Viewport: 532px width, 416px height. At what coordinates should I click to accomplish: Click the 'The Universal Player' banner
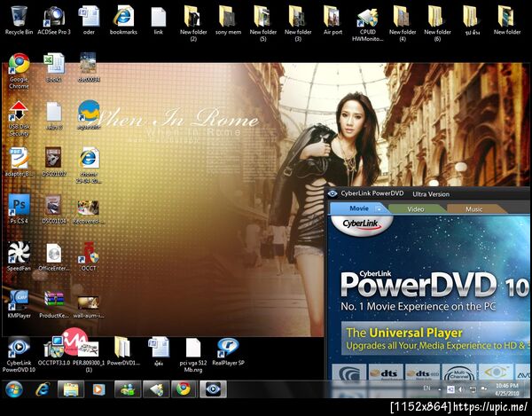tap(435, 338)
